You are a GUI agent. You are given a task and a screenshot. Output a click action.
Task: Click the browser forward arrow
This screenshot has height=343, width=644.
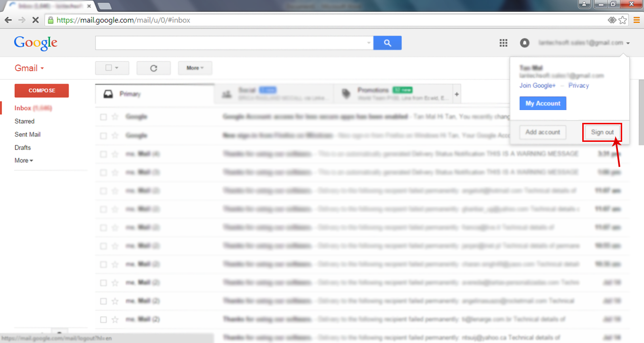pyautogui.click(x=22, y=20)
